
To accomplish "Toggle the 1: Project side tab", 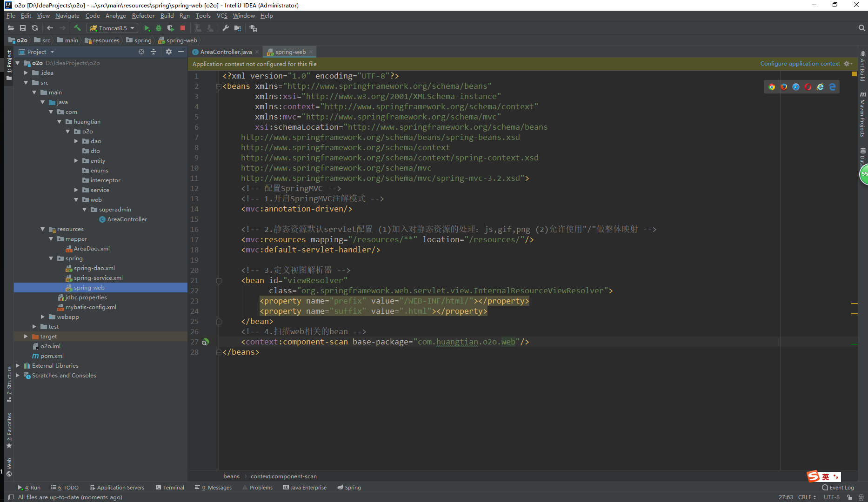I will [x=9, y=65].
